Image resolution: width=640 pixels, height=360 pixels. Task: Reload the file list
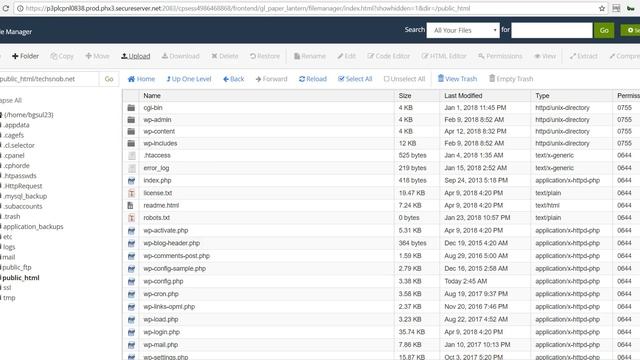pyautogui.click(x=313, y=79)
